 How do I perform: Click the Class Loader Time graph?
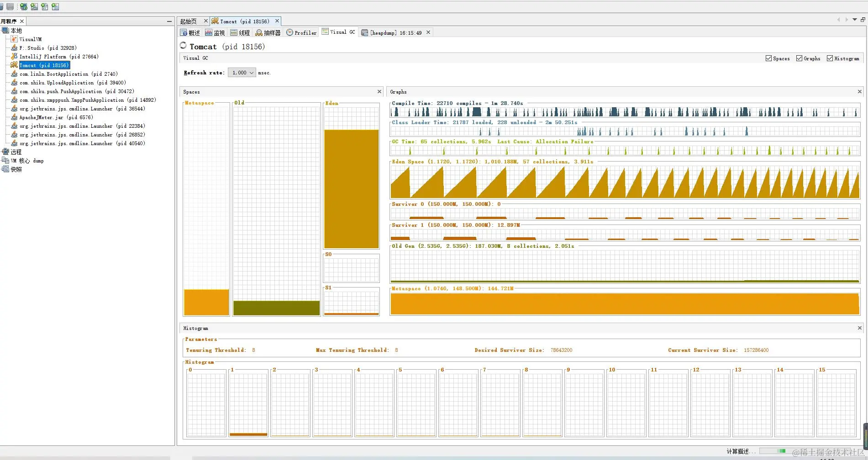tap(625, 131)
